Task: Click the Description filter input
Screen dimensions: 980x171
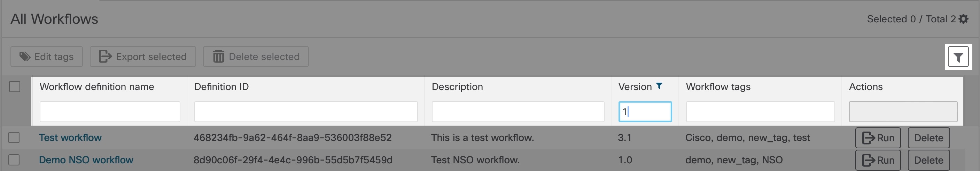Action: [518, 112]
